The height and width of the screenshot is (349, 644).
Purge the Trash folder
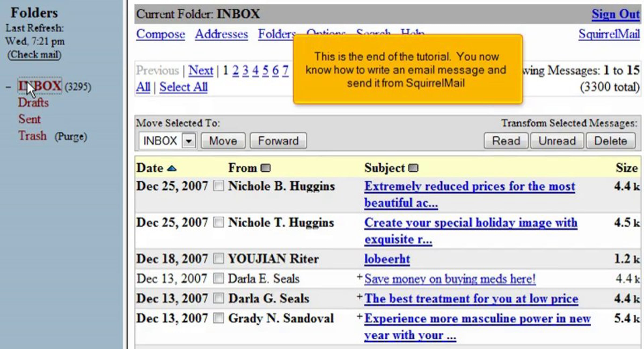(x=71, y=137)
